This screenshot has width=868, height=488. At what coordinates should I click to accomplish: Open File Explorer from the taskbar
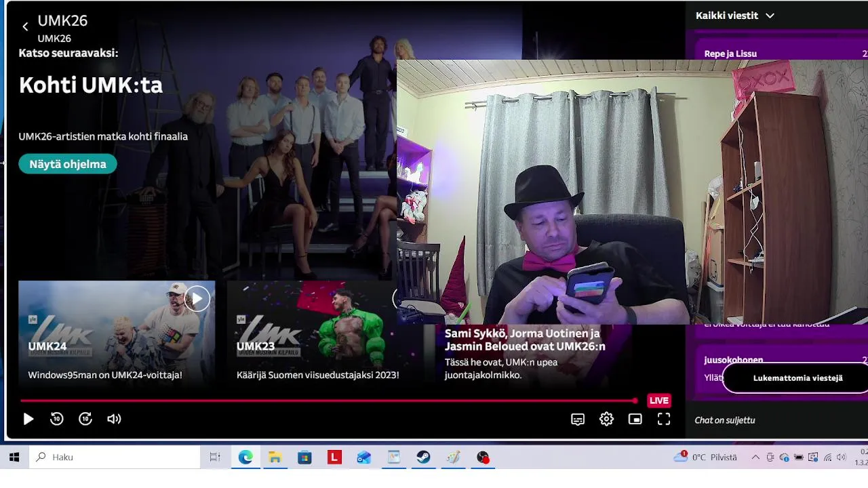(275, 457)
